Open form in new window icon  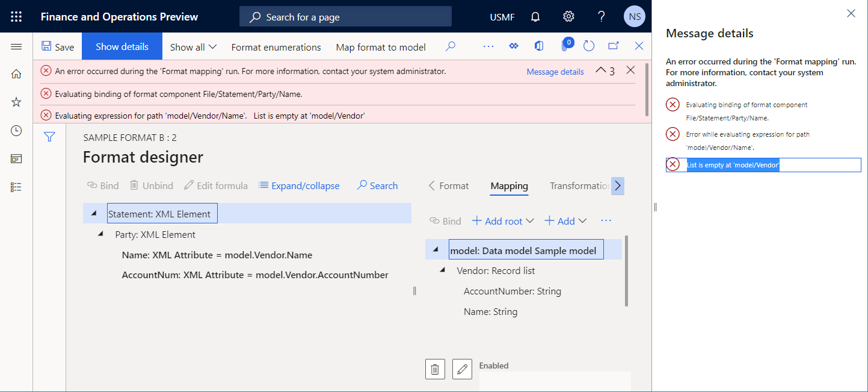[x=614, y=46]
